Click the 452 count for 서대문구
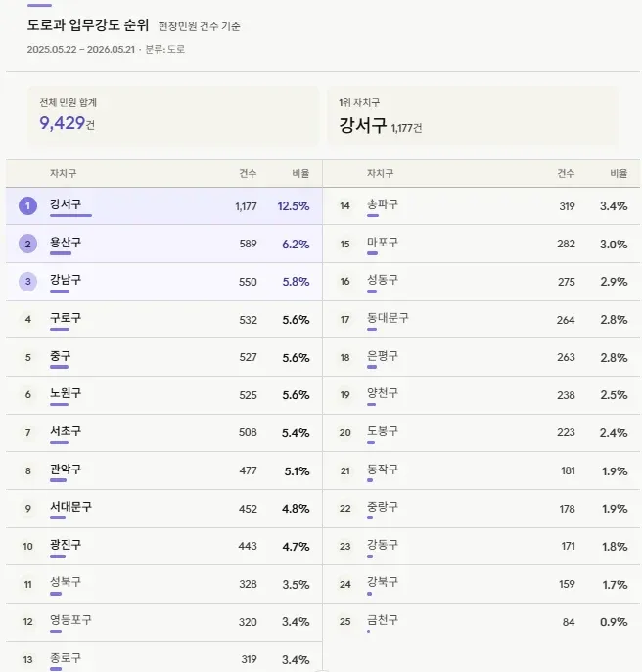The height and width of the screenshot is (672, 642). tap(248, 509)
